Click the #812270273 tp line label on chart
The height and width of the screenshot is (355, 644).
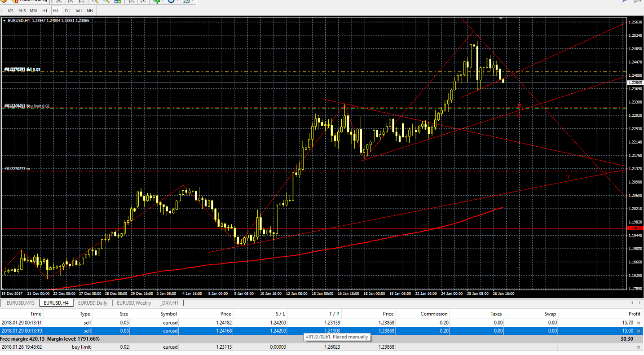pos(17,169)
